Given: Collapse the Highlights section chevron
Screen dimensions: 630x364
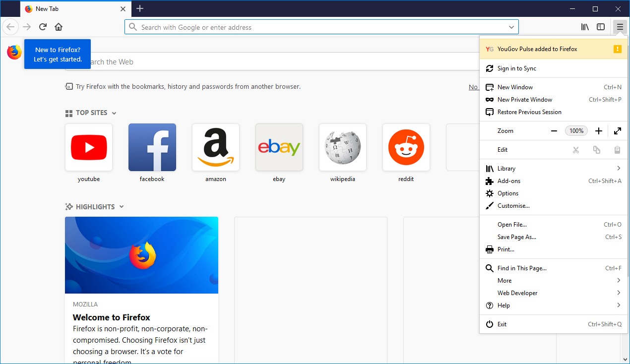Looking at the screenshot, I should 122,207.
